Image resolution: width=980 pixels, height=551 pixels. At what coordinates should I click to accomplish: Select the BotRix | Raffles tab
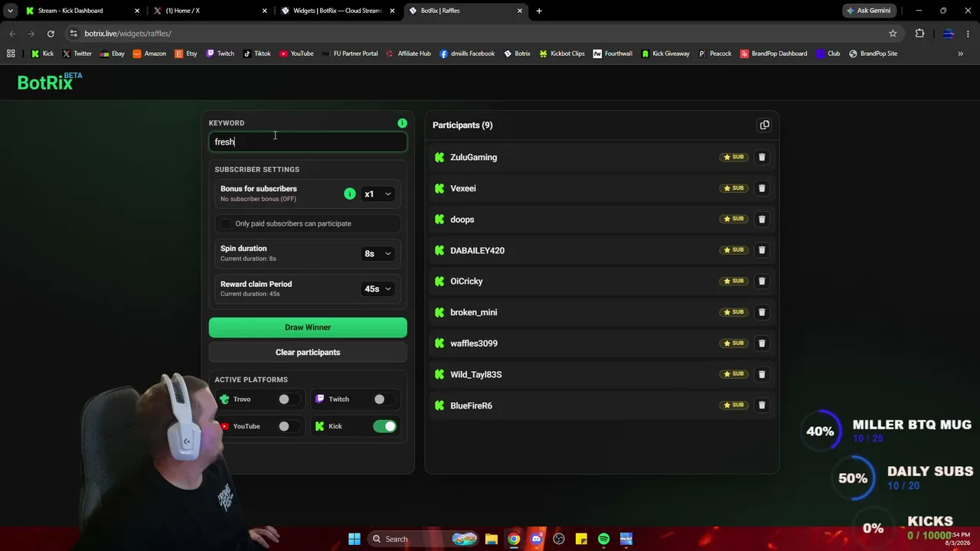point(465,11)
